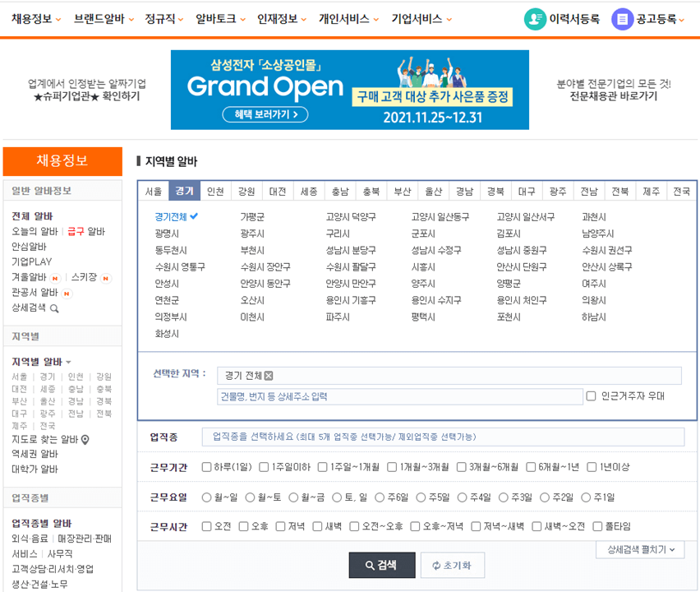Select 가평군 area
Viewport: 700px width, 592px height.
[252, 217]
